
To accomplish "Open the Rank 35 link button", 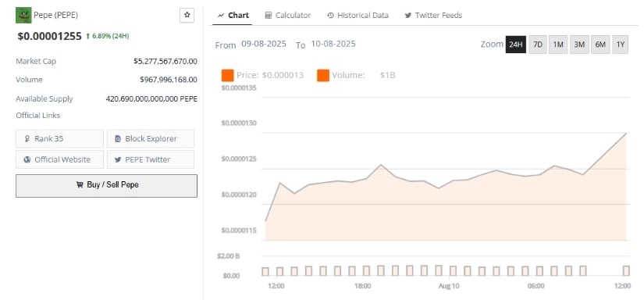I will 59,138.
